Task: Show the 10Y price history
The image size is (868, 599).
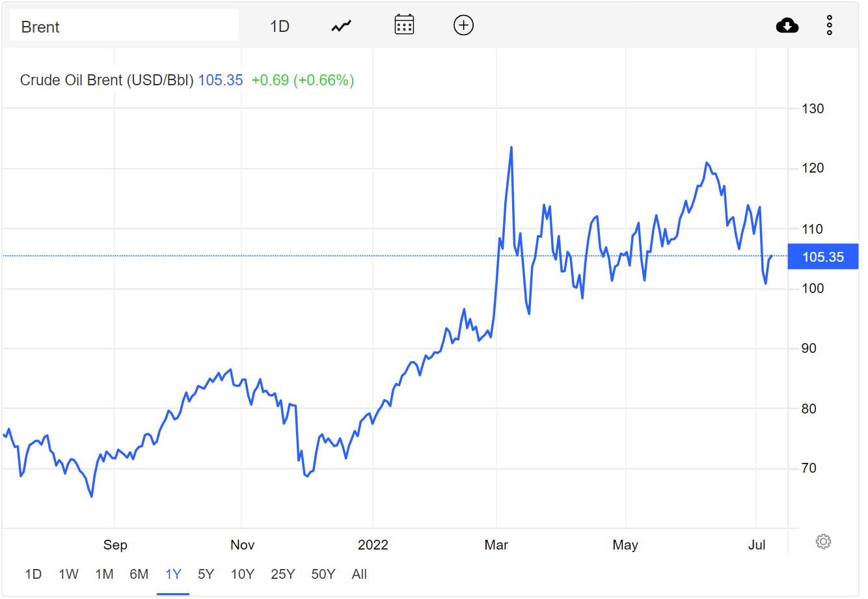Action: [x=243, y=574]
